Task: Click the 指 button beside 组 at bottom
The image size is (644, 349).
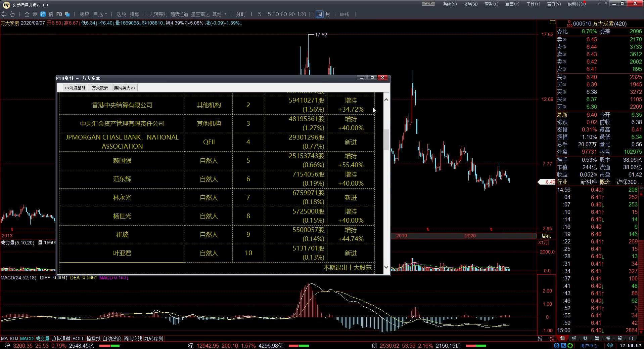Action: (540, 339)
